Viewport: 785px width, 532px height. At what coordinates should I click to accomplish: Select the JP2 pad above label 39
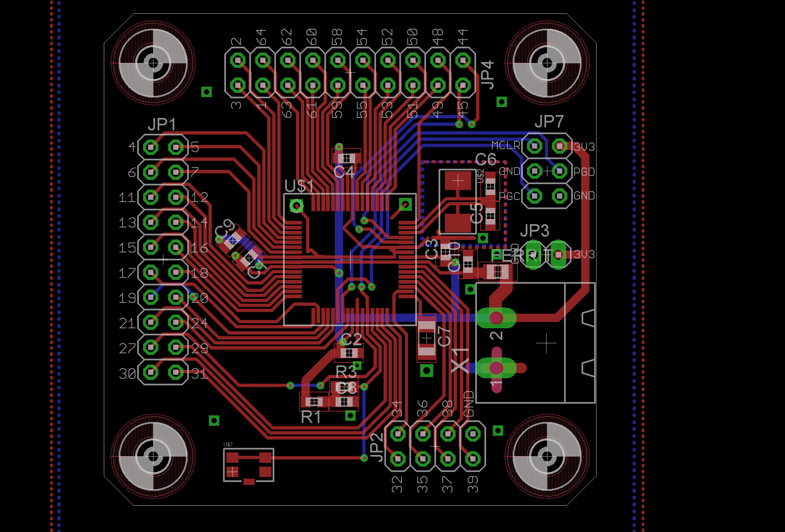coord(472,459)
